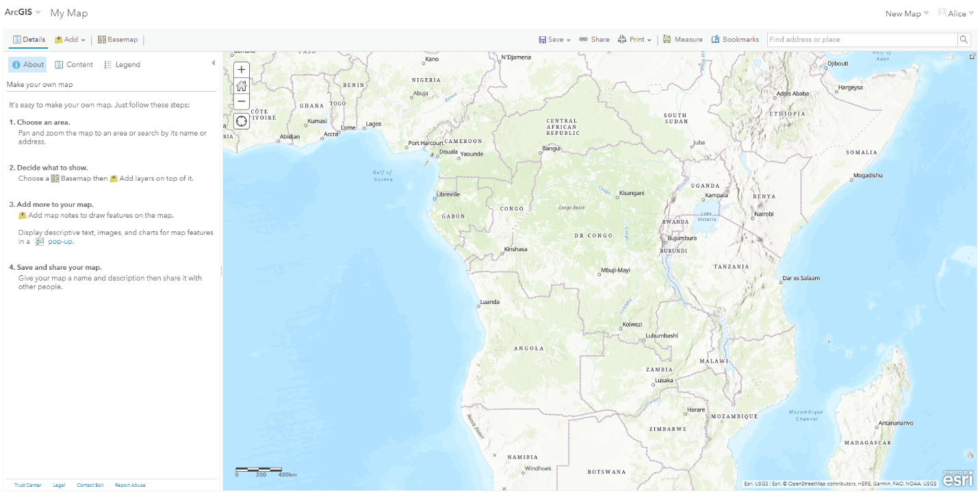The image size is (980, 493).
Task: Switch to the Legend tab
Action: (x=122, y=64)
